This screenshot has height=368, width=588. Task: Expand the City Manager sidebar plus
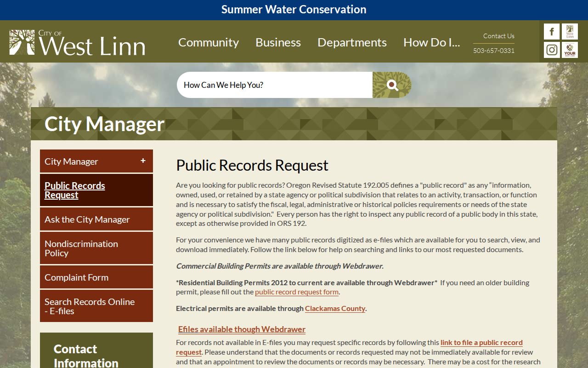(143, 161)
